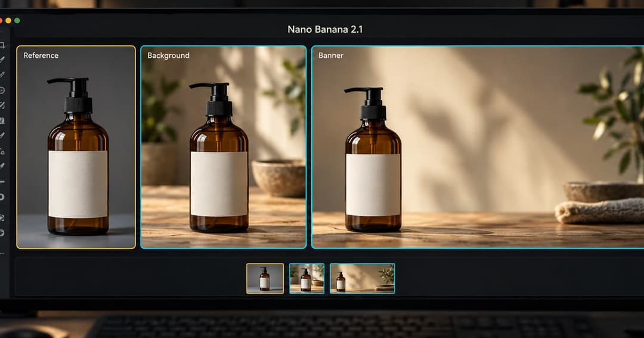Click the green zoom window button
The height and width of the screenshot is (338, 644).
coord(17,20)
